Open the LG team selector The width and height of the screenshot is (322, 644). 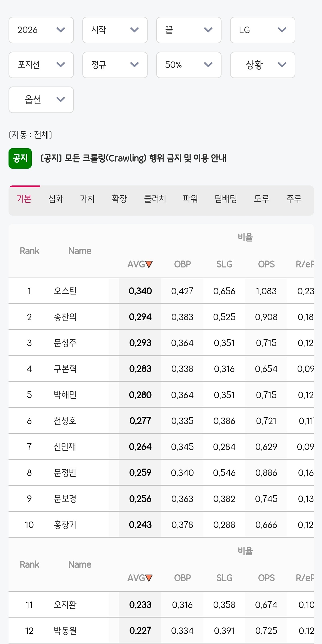pyautogui.click(x=263, y=30)
